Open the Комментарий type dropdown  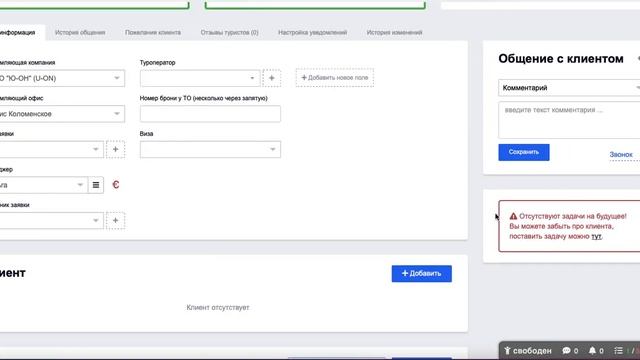tap(569, 88)
